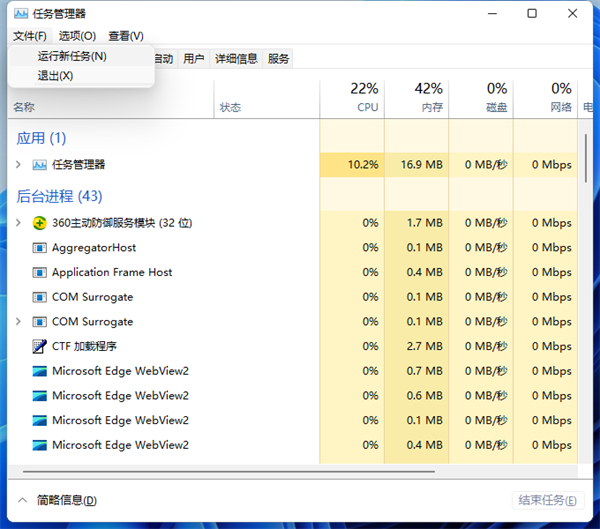Open the 选项(O) menu

tap(77, 36)
